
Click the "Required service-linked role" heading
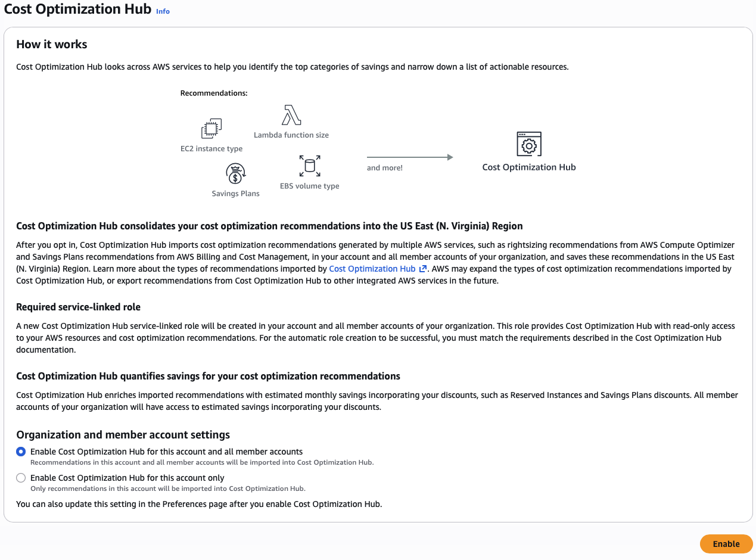click(79, 307)
